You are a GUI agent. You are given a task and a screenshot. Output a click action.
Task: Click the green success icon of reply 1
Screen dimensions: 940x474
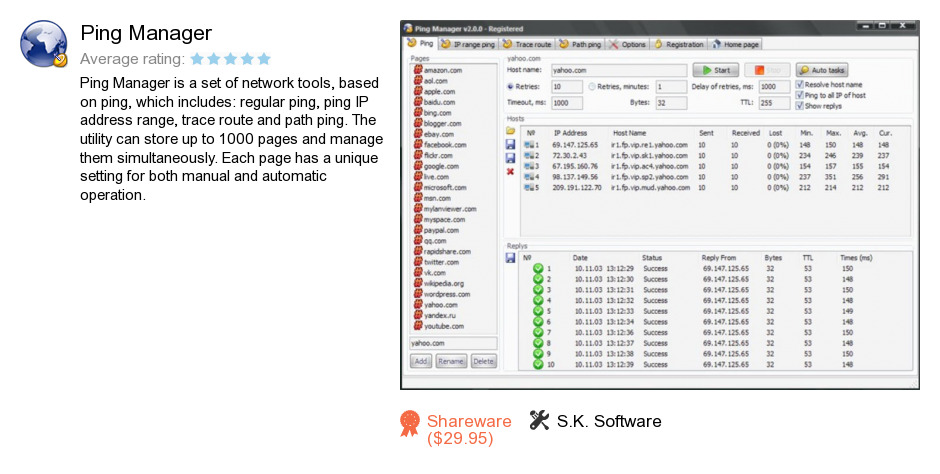[x=538, y=268]
